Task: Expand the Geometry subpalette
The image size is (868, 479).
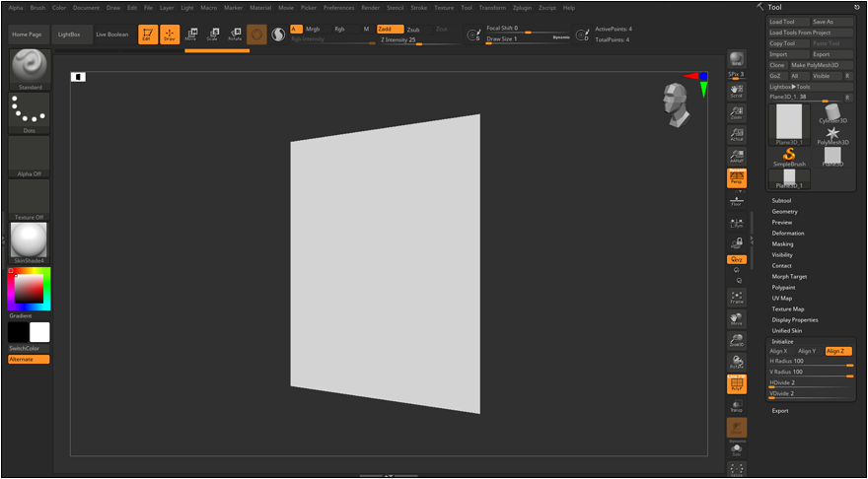Action: [x=785, y=211]
